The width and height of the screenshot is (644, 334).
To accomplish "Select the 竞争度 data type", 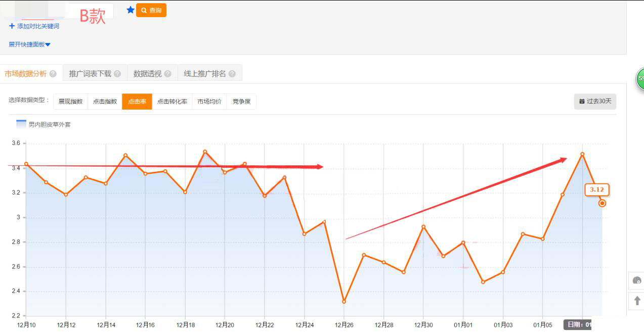I will click(x=241, y=102).
